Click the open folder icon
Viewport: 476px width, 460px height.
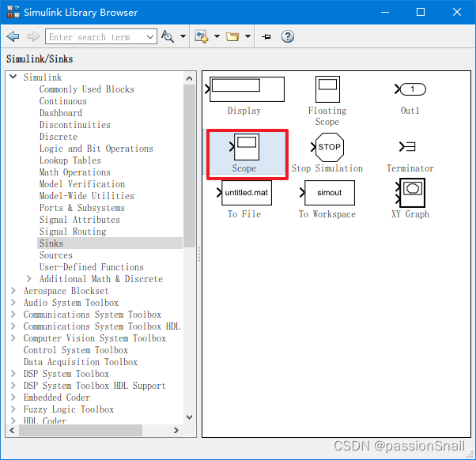point(232,36)
